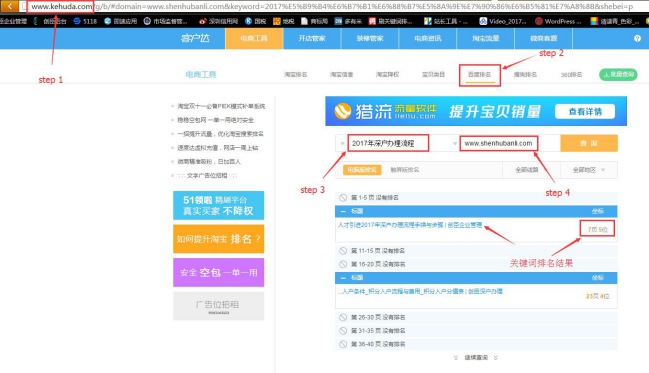Open the 深圳信用网 bookmark
Image resolution: width=649 pixels, height=373 pixels.
[219, 21]
